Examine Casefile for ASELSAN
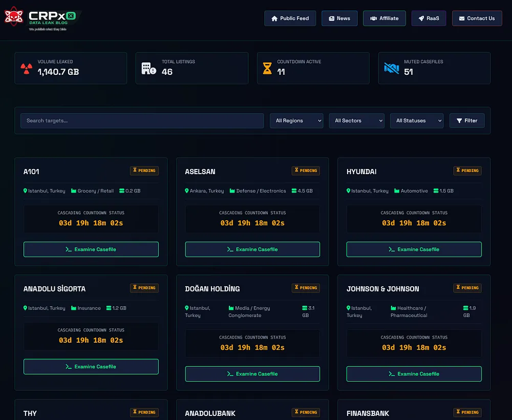The image size is (512, 420). (252, 249)
